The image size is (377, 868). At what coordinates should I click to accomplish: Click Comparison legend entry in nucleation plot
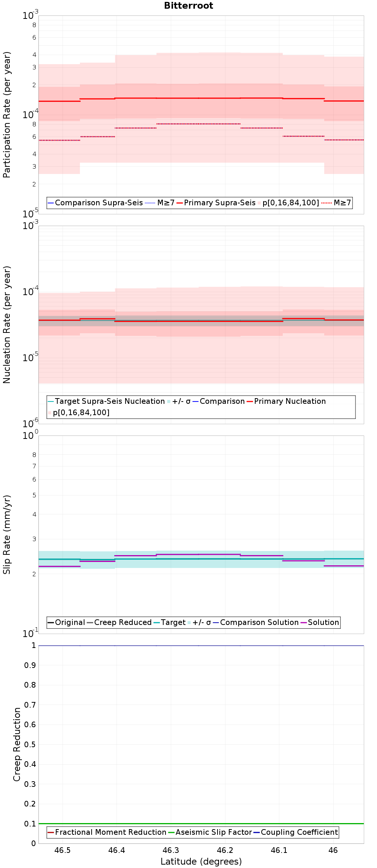[219, 401]
